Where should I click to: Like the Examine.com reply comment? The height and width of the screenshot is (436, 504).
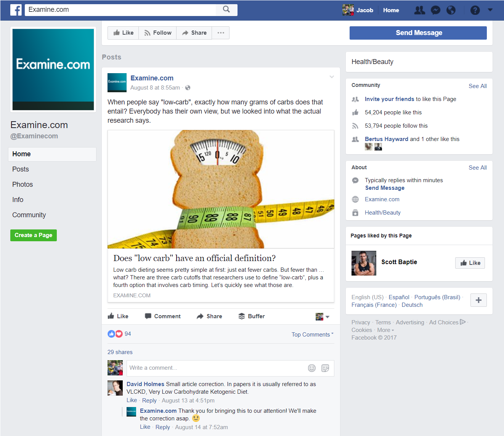pyautogui.click(x=145, y=427)
